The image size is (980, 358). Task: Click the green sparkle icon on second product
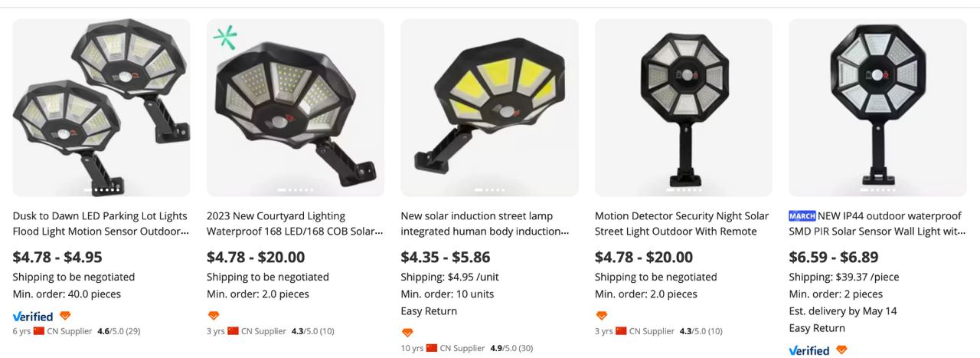[x=225, y=37]
